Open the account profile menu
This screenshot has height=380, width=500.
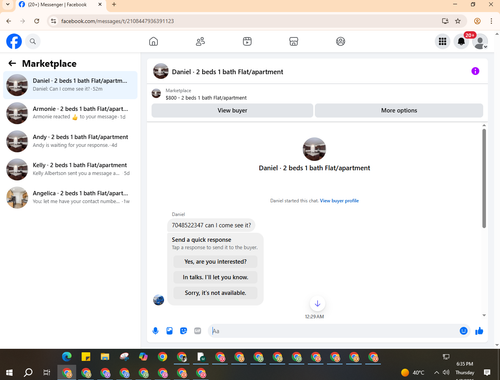point(480,42)
